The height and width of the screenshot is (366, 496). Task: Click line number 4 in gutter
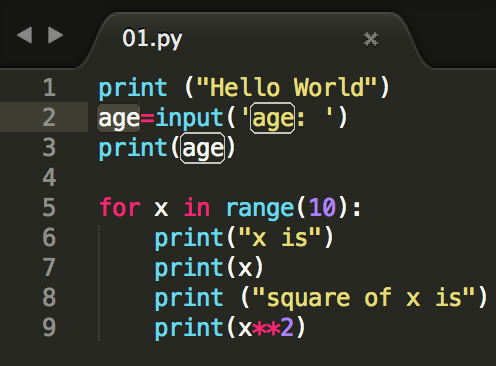(49, 177)
